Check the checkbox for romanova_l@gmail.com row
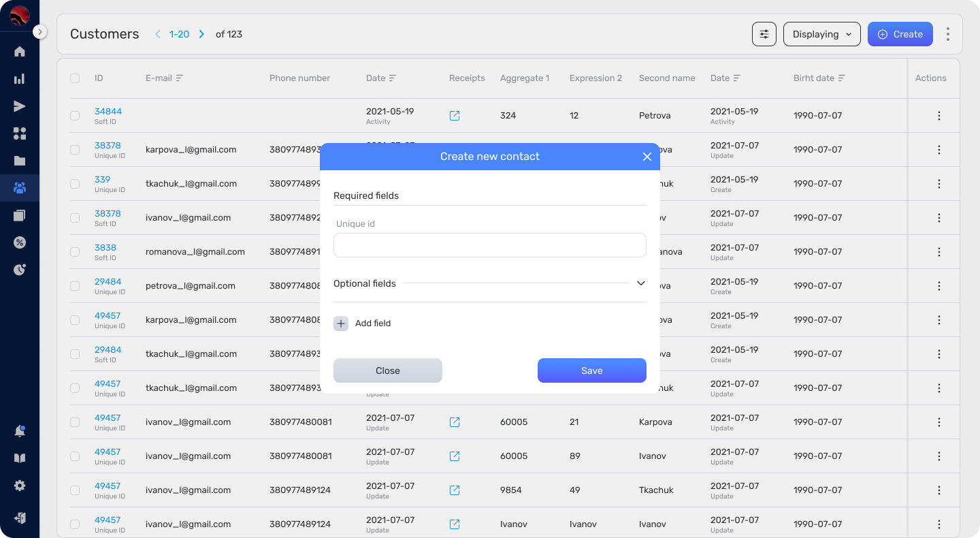 coord(75,252)
